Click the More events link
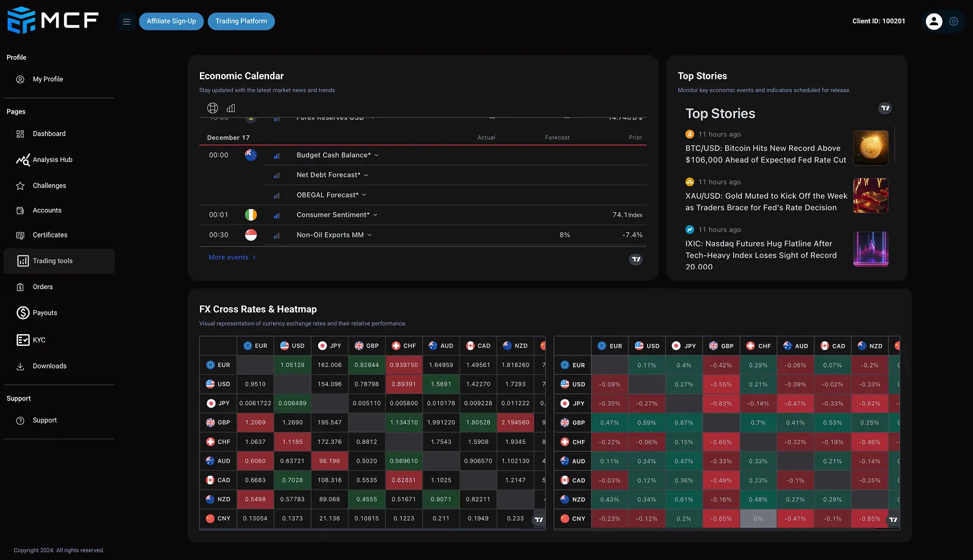Image resolution: width=973 pixels, height=560 pixels. 232,257
